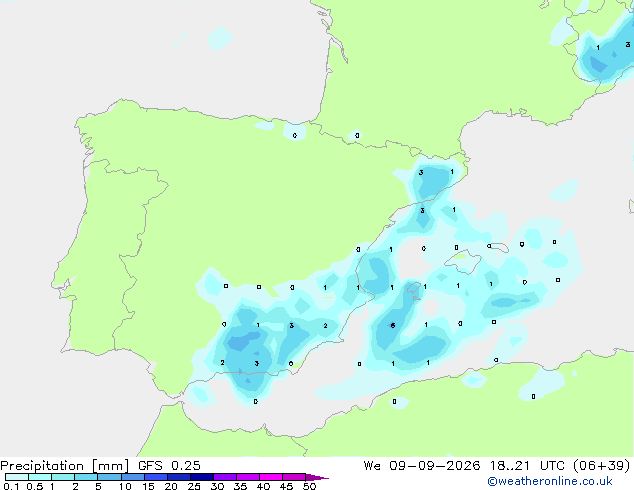The width and height of the screenshot is (634, 490).
Task: Click the 2–5 mm legend color swatch
Action: point(86,477)
